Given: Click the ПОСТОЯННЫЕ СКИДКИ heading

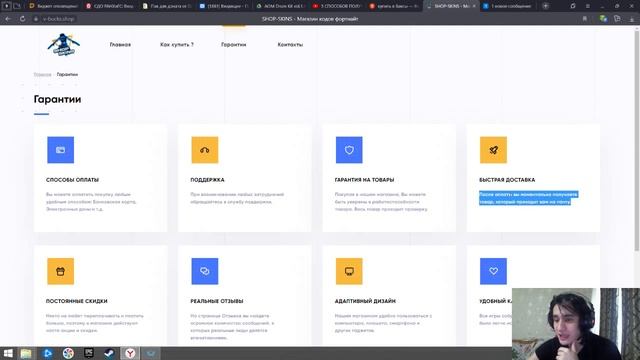Looking at the screenshot, I should (x=77, y=301).
